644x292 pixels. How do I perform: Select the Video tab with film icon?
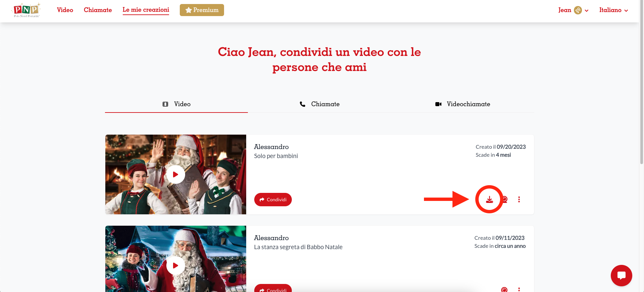click(176, 104)
